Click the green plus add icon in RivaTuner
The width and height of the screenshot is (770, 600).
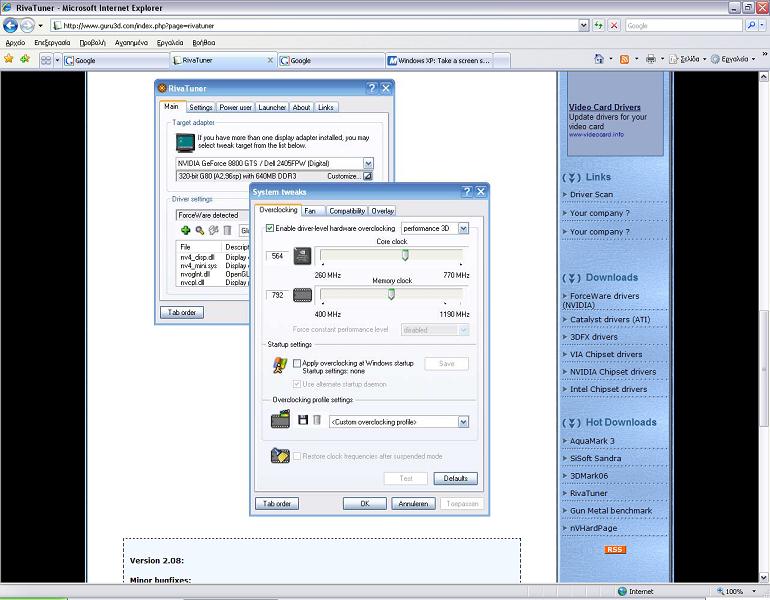185,230
